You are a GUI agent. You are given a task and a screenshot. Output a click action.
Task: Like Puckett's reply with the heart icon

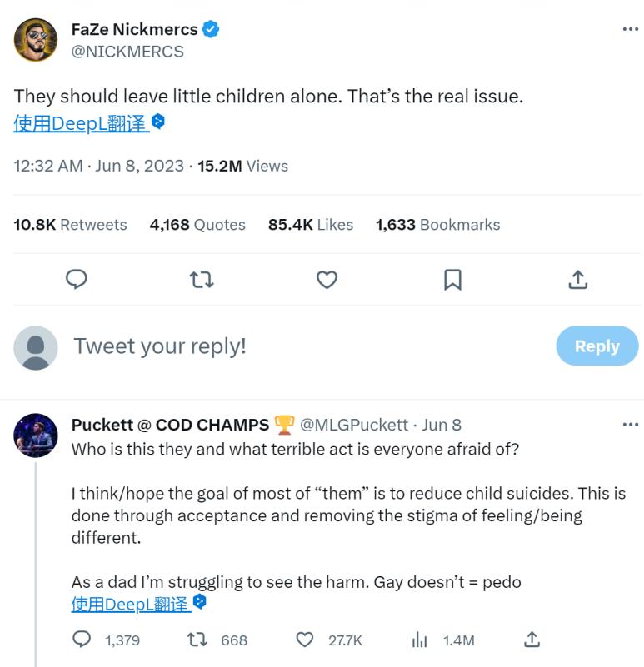click(305, 640)
